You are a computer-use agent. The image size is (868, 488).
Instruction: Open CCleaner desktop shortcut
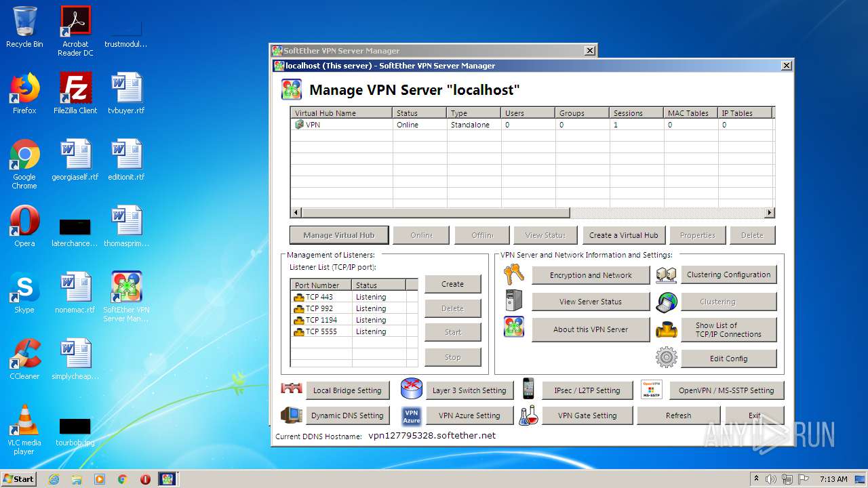pos(24,359)
